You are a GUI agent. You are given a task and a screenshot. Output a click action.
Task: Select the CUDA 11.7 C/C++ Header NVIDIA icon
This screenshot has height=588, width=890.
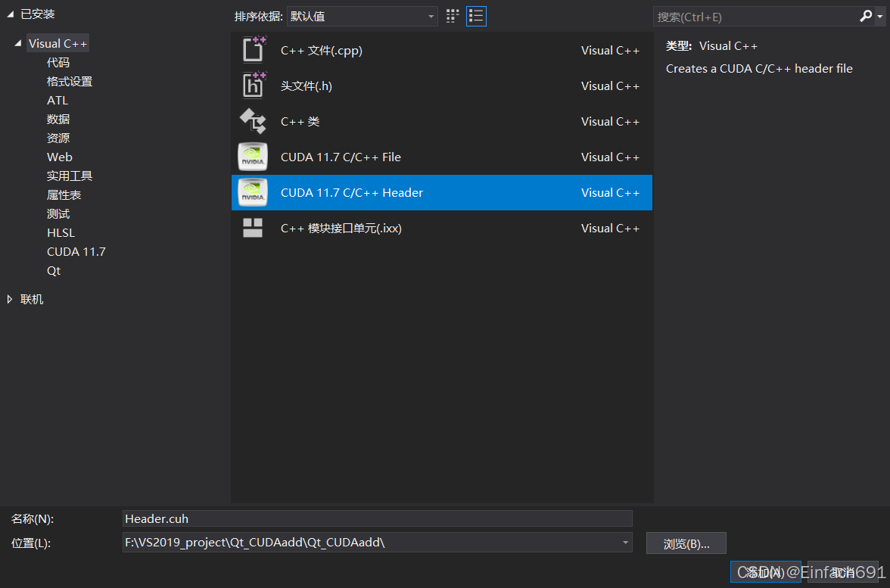(x=252, y=192)
